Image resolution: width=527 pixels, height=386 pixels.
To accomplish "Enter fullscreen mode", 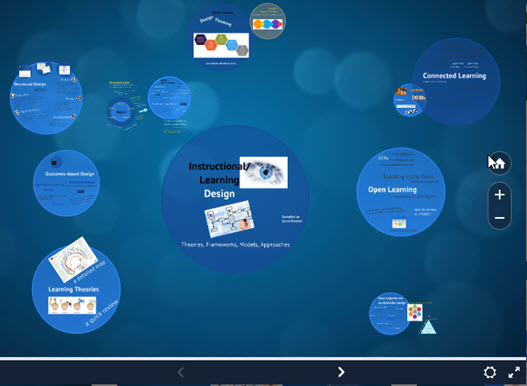I will [x=514, y=373].
